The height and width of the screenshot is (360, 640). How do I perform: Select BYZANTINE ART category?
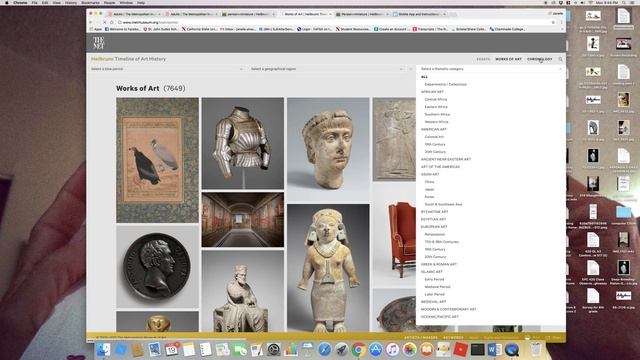(x=434, y=212)
